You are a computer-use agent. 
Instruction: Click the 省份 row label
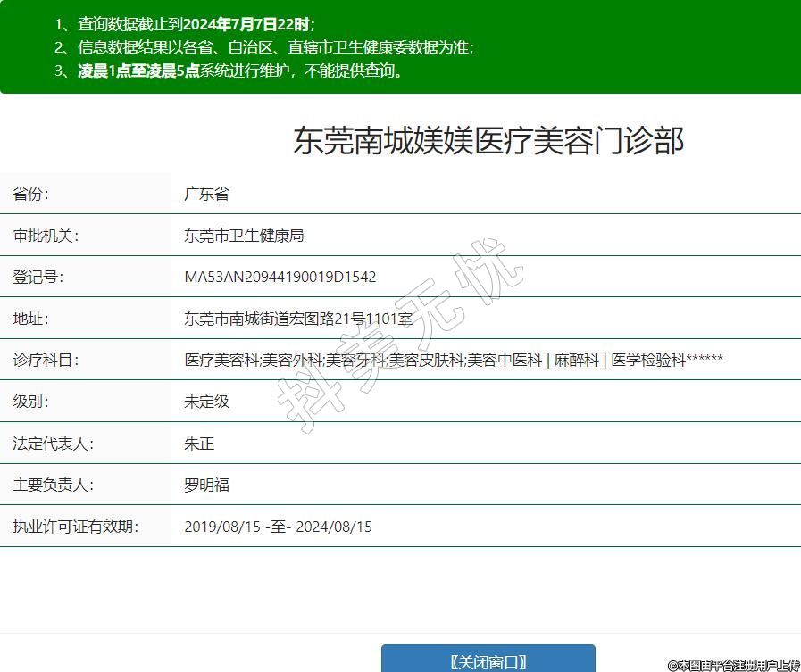click(x=31, y=194)
